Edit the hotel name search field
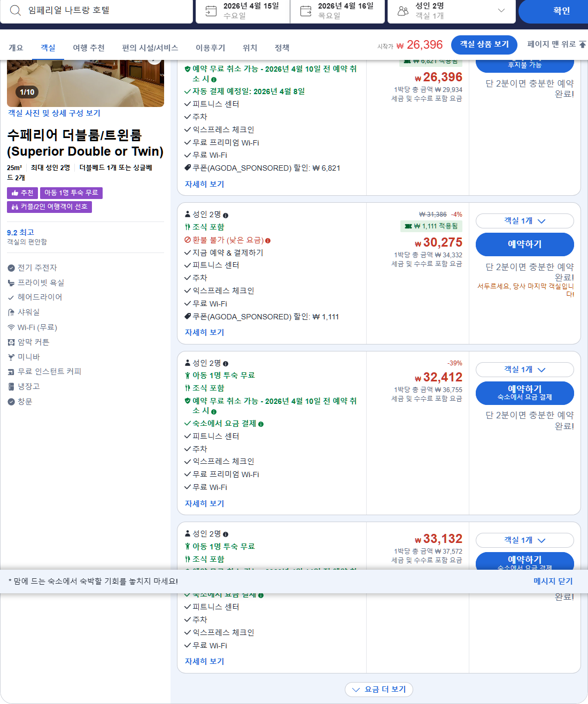This screenshot has height=704, width=588. [96, 11]
